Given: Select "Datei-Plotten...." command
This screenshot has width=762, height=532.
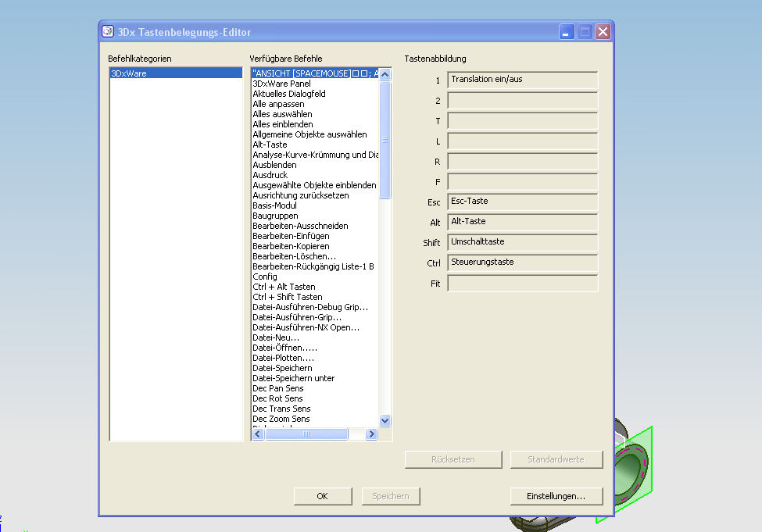Looking at the screenshot, I should 314,358.
